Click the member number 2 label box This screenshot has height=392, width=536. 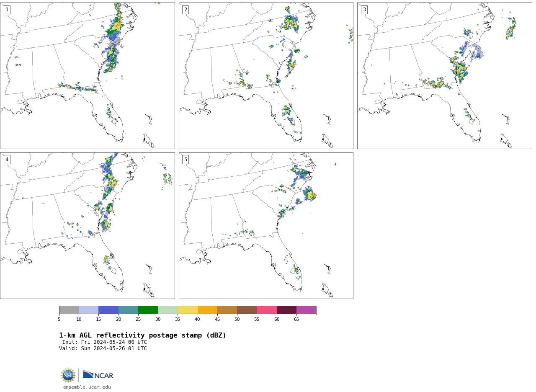(186, 10)
